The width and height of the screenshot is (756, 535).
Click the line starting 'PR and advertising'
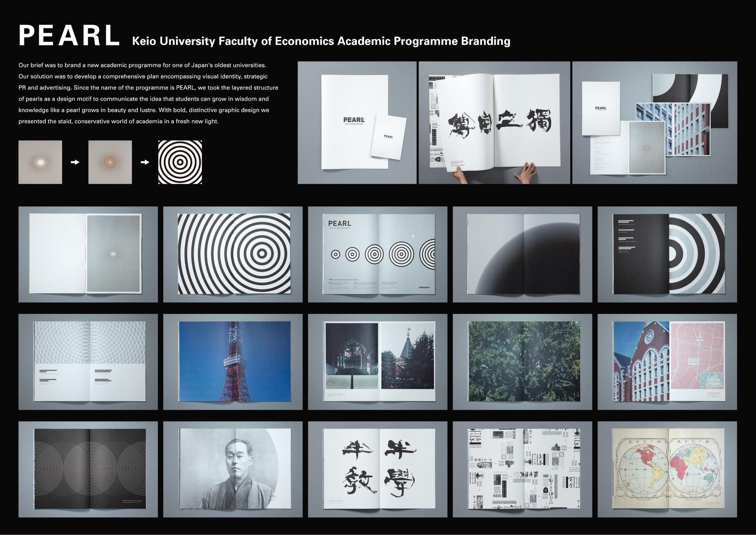[x=148, y=88]
